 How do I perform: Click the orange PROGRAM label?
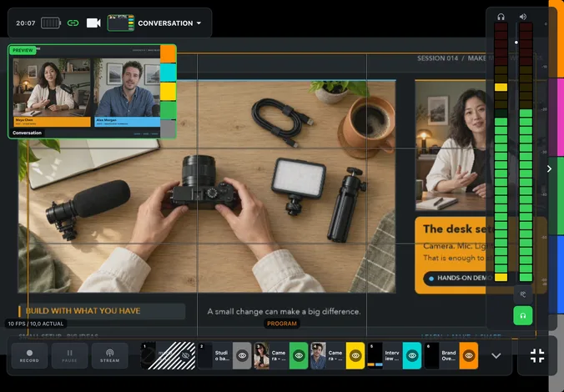click(x=282, y=324)
